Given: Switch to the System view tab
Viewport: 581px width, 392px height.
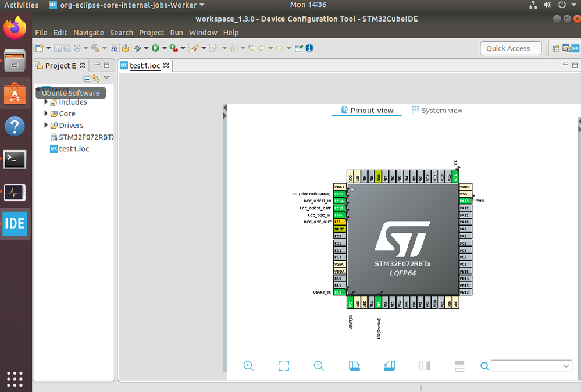Looking at the screenshot, I should 437,111.
